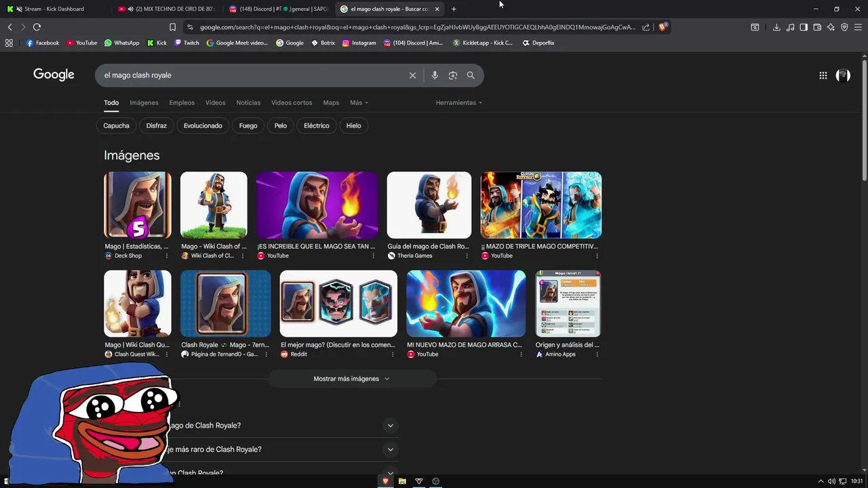Open the media control music note icon

point(790,27)
